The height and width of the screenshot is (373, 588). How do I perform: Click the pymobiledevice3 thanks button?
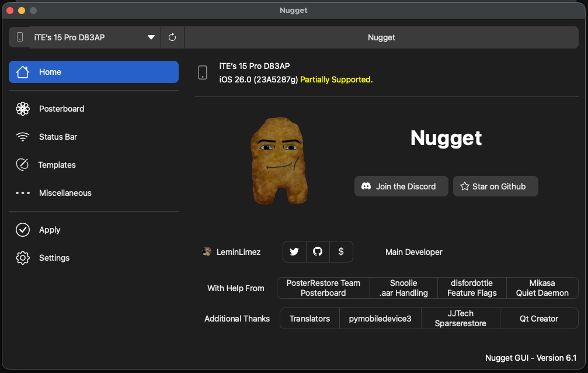coord(380,319)
